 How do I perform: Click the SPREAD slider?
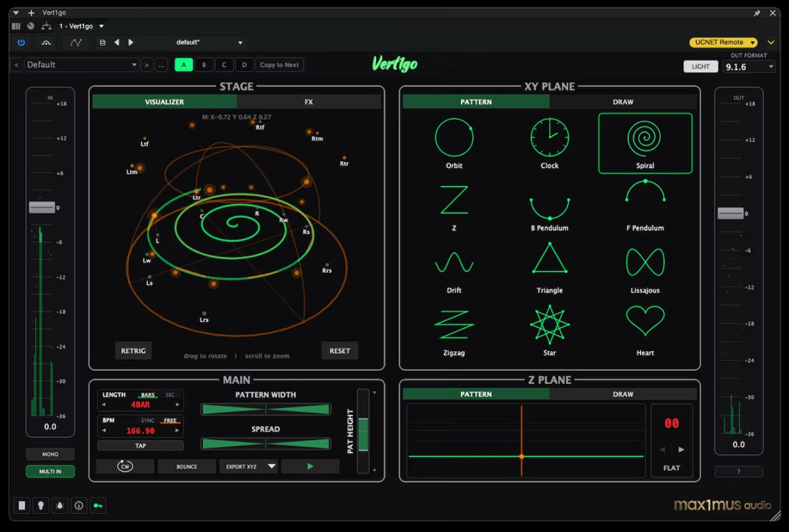click(x=266, y=444)
